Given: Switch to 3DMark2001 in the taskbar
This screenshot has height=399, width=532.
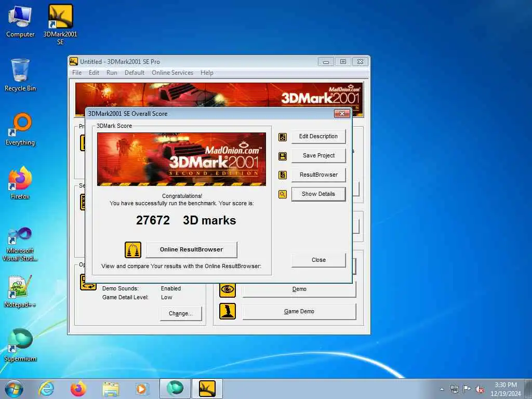Looking at the screenshot, I should (207, 389).
